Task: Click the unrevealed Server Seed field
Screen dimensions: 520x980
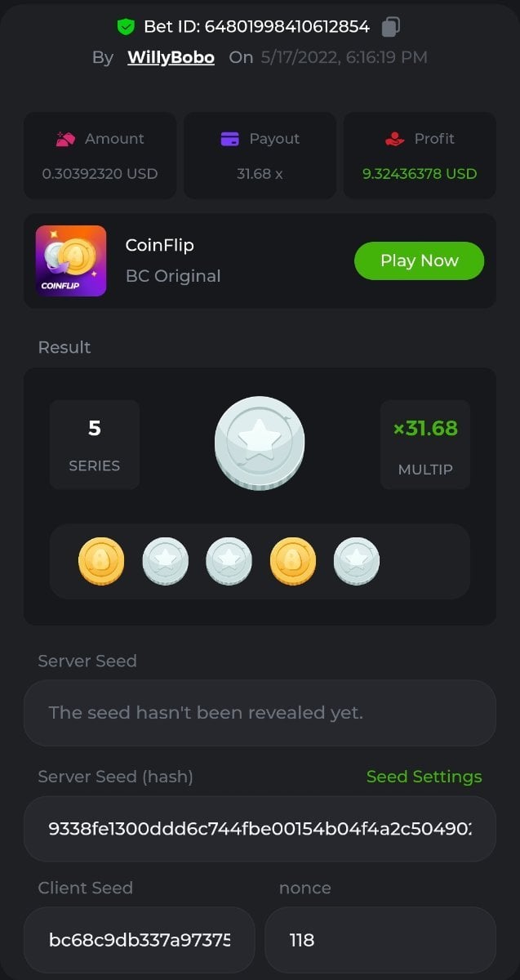Action: [x=260, y=713]
